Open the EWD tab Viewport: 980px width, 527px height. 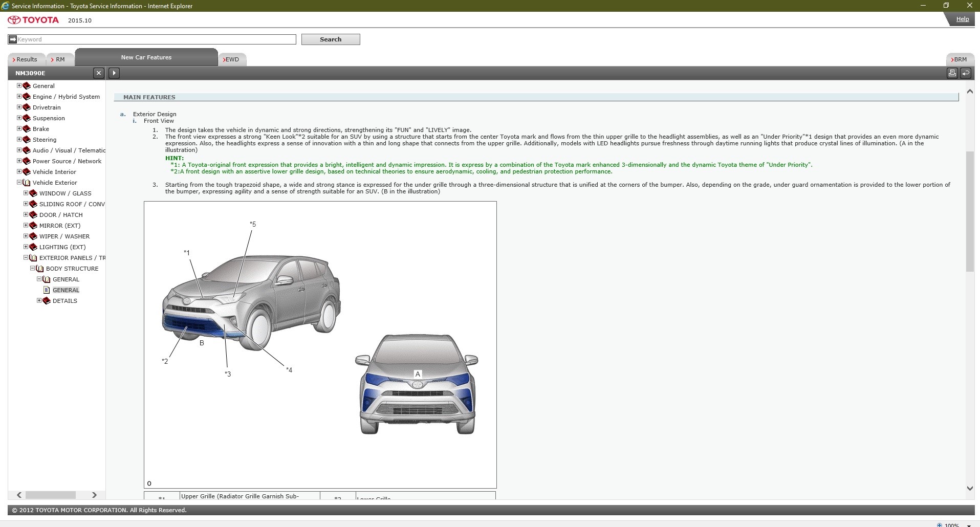coord(232,59)
